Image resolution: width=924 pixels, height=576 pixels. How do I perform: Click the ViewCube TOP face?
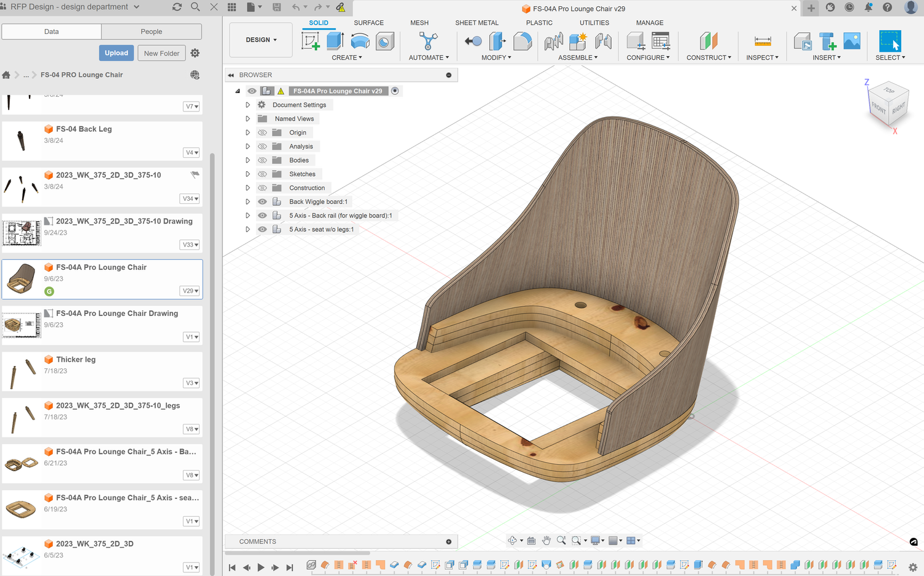(x=889, y=91)
